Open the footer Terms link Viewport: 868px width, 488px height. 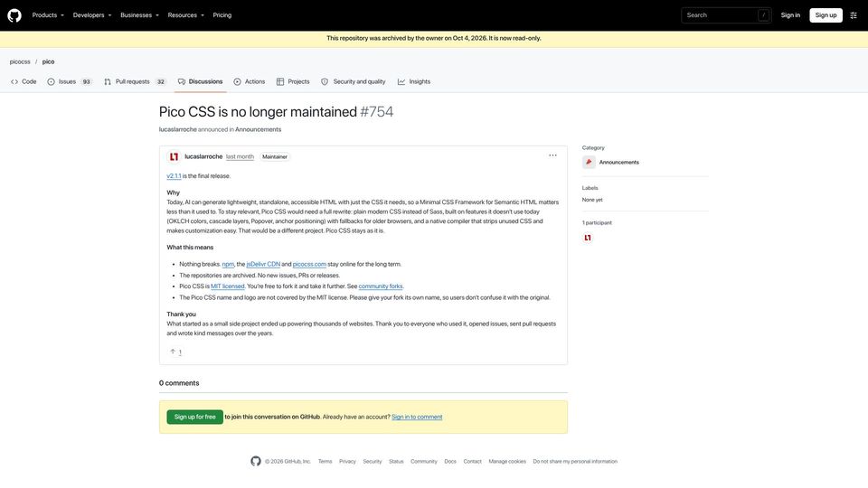point(325,462)
